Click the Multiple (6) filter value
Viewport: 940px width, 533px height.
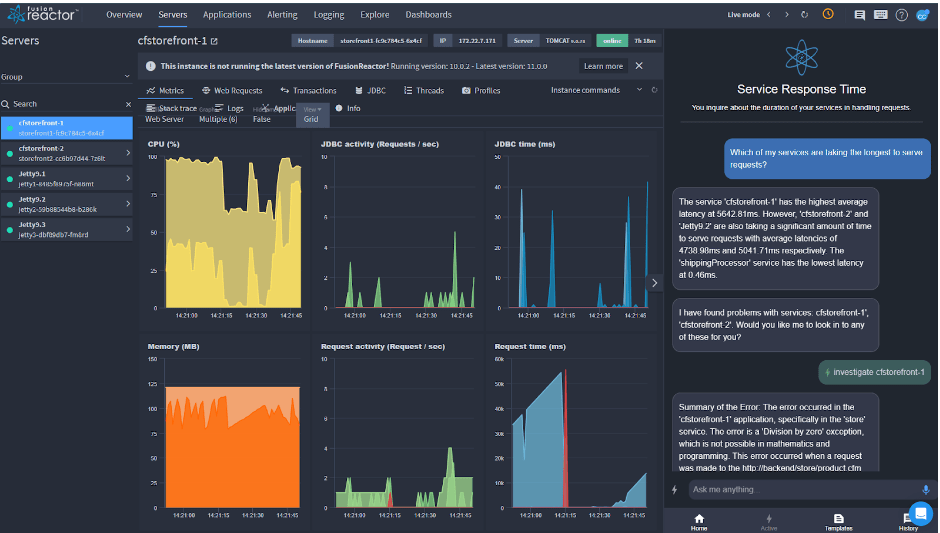(218, 119)
